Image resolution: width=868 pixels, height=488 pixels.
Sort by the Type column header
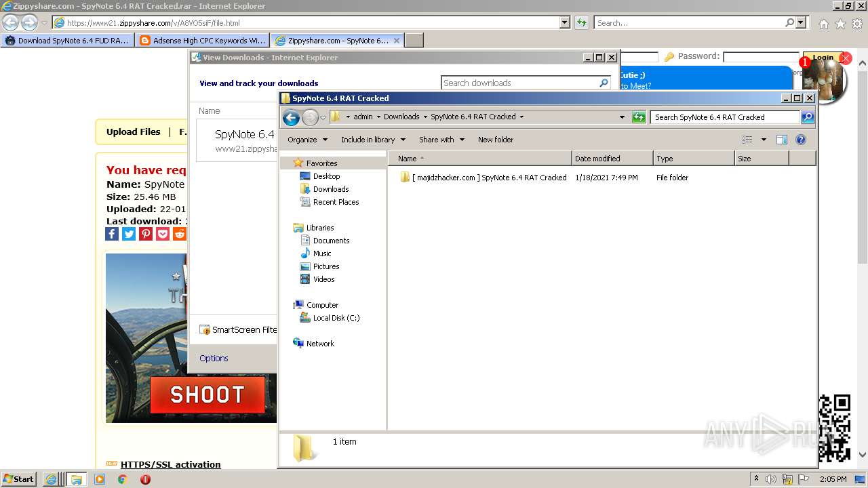(694, 159)
